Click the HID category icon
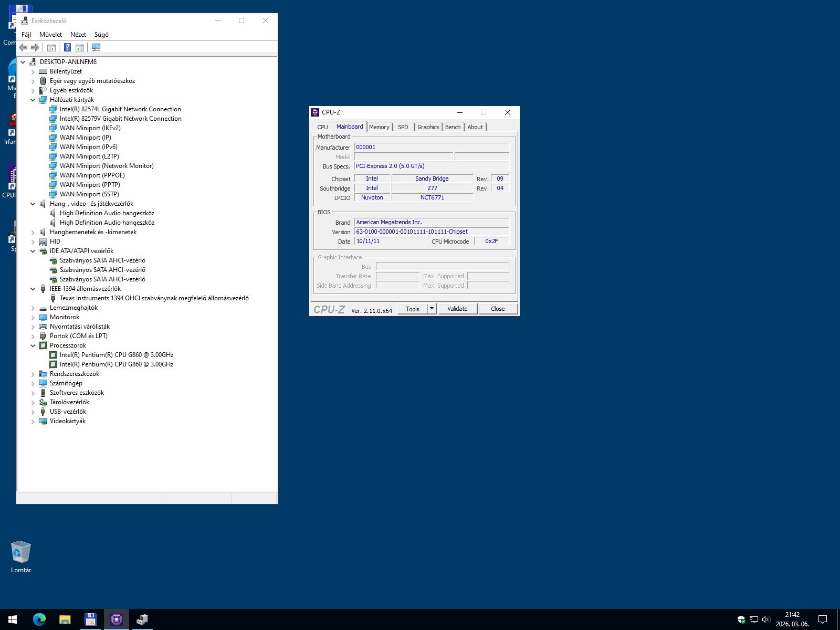Screen dimensions: 840x630 click(43, 241)
